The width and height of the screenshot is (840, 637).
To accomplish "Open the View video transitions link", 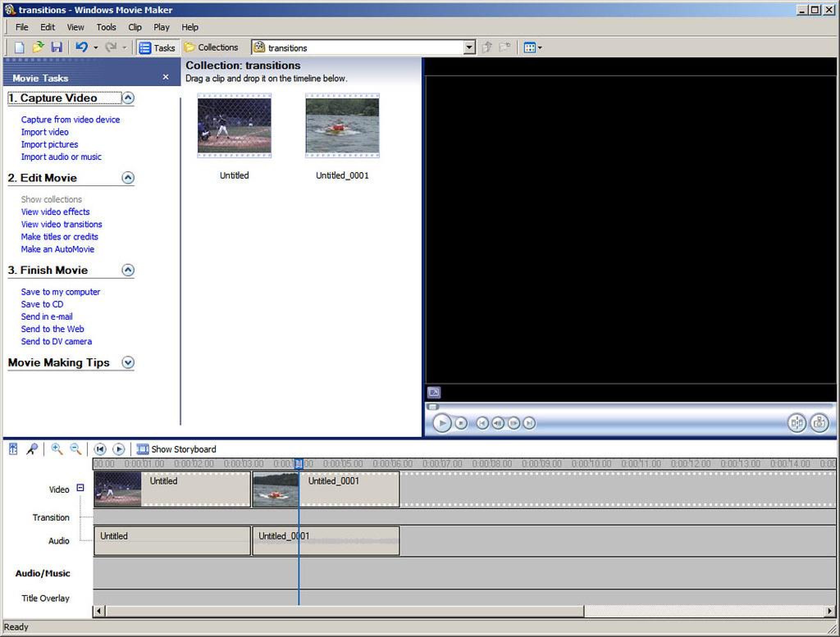I will pos(61,224).
